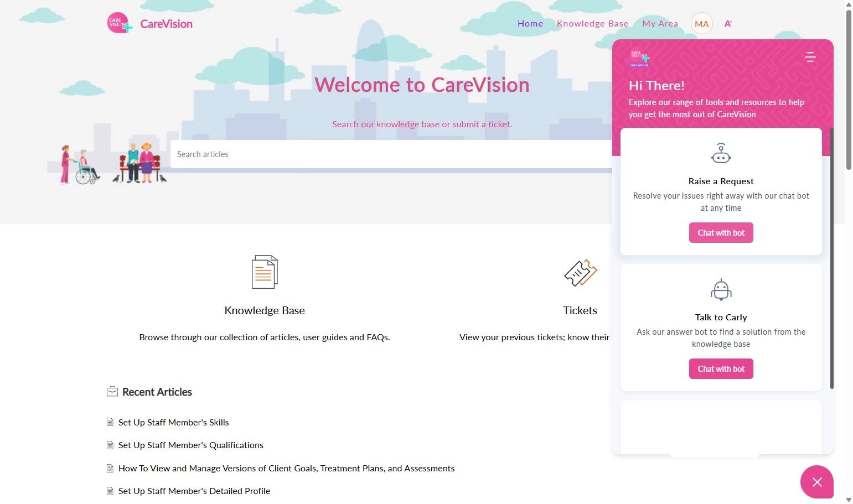Click the chat widget CareVision logo
This screenshot has width=853, height=504.
coord(639,58)
